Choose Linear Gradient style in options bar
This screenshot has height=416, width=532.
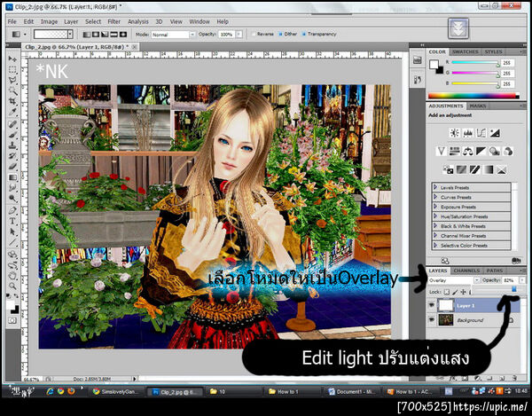click(87, 35)
